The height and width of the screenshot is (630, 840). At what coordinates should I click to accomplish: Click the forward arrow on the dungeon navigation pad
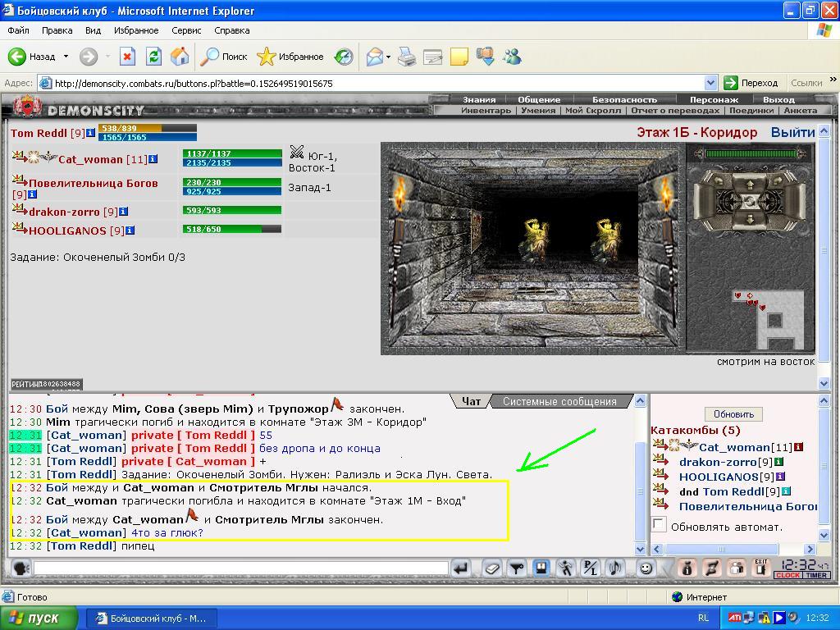[750, 185]
